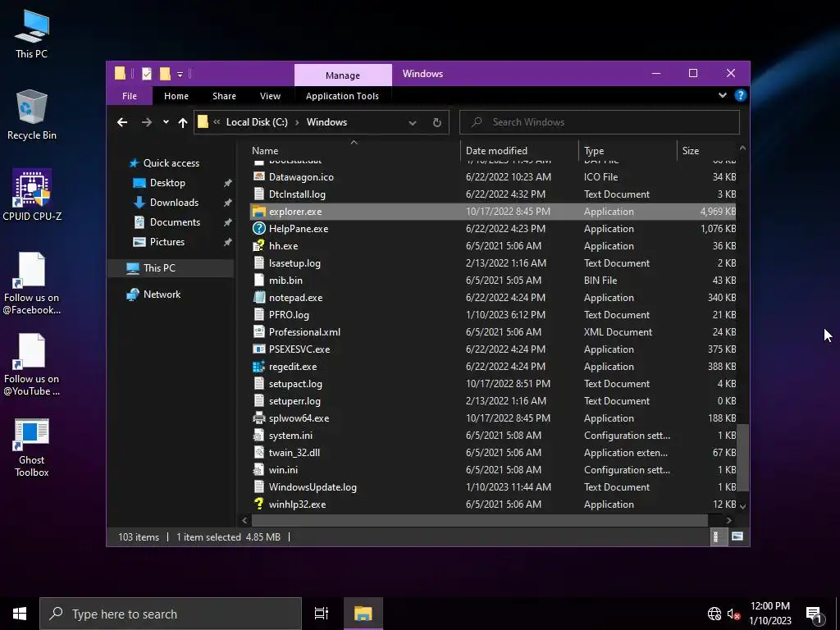Select the WindowsUpdate.log file name
Image resolution: width=840 pixels, height=630 pixels.
tap(313, 487)
